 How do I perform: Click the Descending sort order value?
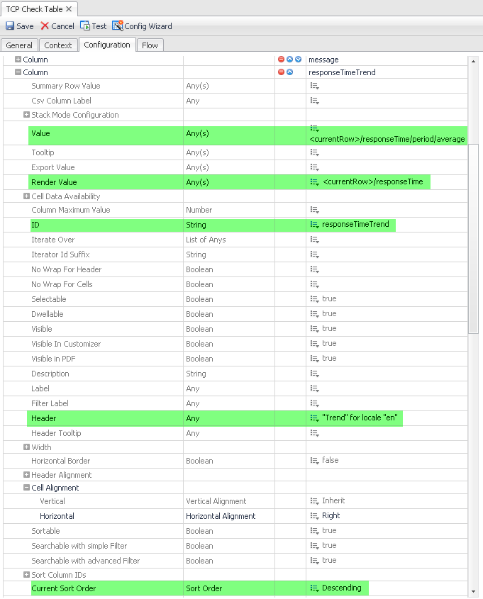[x=342, y=588]
